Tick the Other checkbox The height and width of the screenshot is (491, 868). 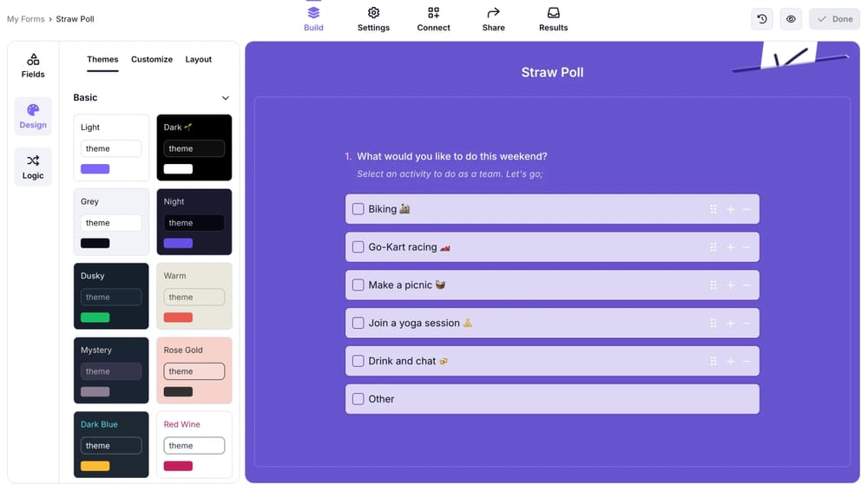pos(358,399)
